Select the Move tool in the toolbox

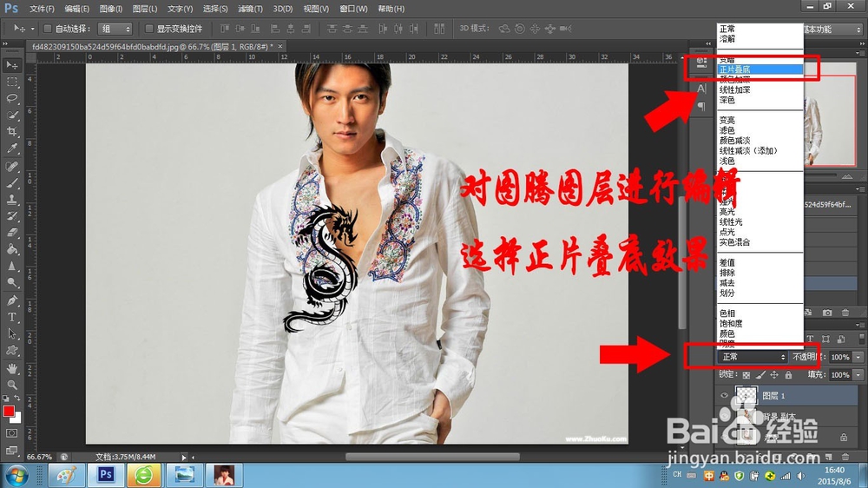coord(11,65)
